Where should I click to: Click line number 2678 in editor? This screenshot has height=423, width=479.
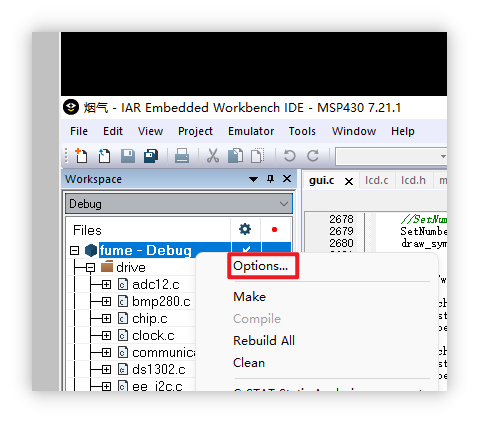pyautogui.click(x=341, y=219)
